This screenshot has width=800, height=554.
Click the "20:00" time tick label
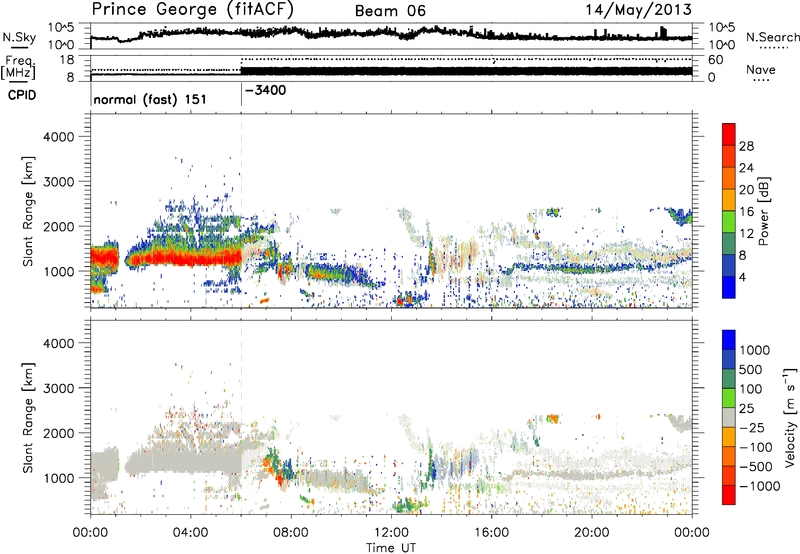[x=591, y=533]
